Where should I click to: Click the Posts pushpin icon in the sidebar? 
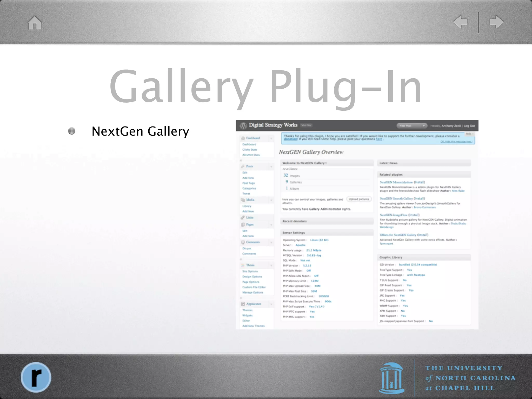coord(243,166)
